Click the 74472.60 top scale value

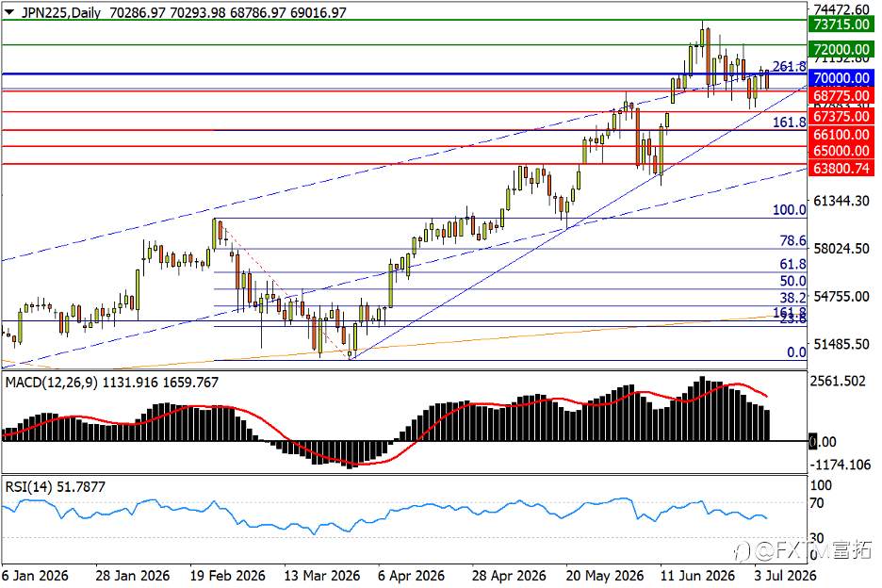(841, 9)
